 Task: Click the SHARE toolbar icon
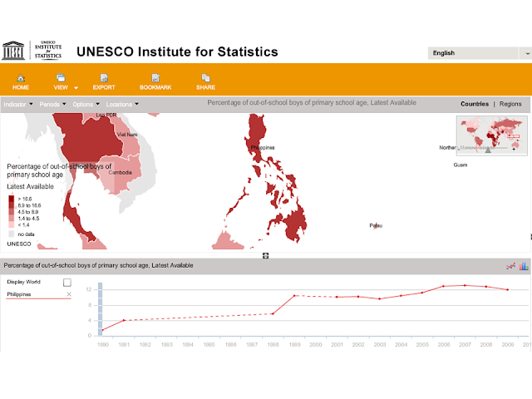click(205, 82)
